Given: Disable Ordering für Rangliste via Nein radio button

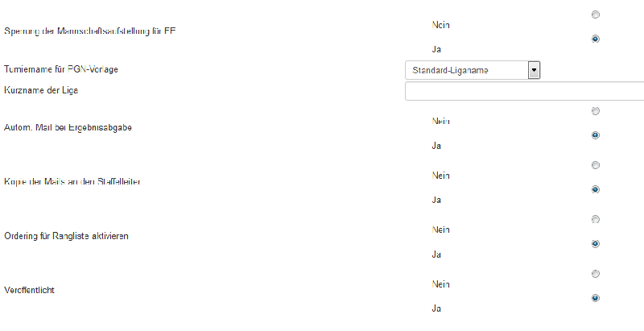Looking at the screenshot, I should click(x=595, y=219).
